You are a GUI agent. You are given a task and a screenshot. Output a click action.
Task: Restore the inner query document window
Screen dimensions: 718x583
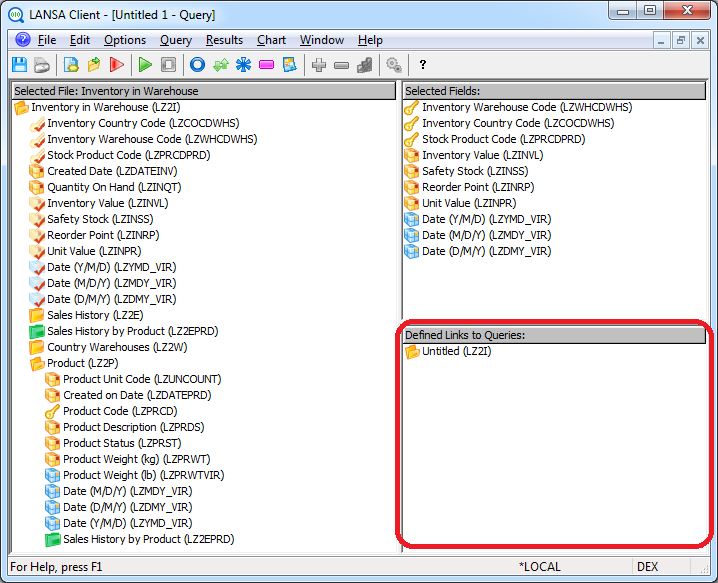[680, 40]
